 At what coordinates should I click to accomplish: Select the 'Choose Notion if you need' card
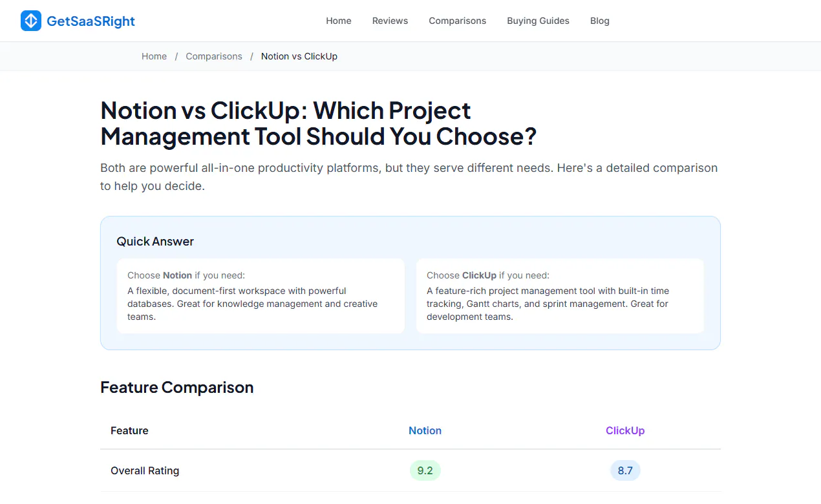tap(261, 296)
